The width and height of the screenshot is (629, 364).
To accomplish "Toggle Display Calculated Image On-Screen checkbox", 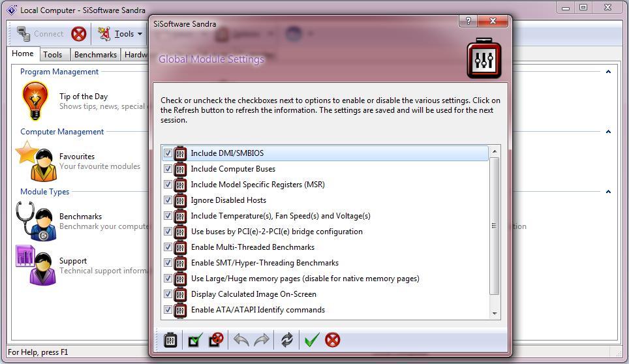I will click(x=168, y=294).
